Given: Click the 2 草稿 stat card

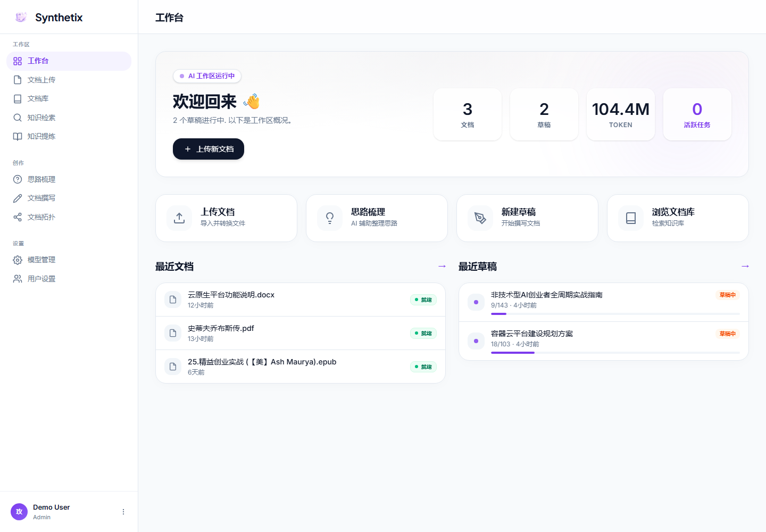Looking at the screenshot, I should point(544,114).
